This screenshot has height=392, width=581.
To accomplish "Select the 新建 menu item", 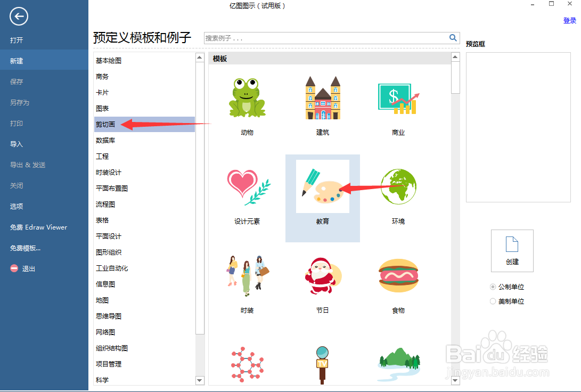I will pyautogui.click(x=44, y=61).
